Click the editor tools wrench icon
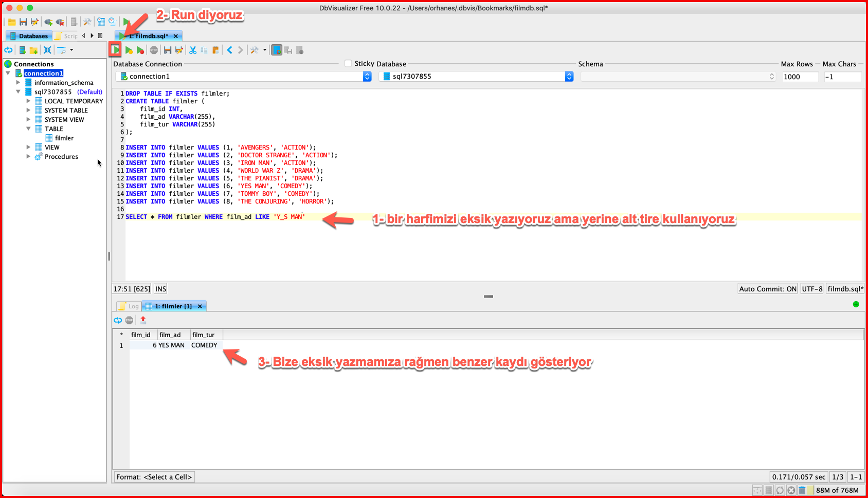Screen dimensions: 868x498 pyautogui.click(x=255, y=50)
